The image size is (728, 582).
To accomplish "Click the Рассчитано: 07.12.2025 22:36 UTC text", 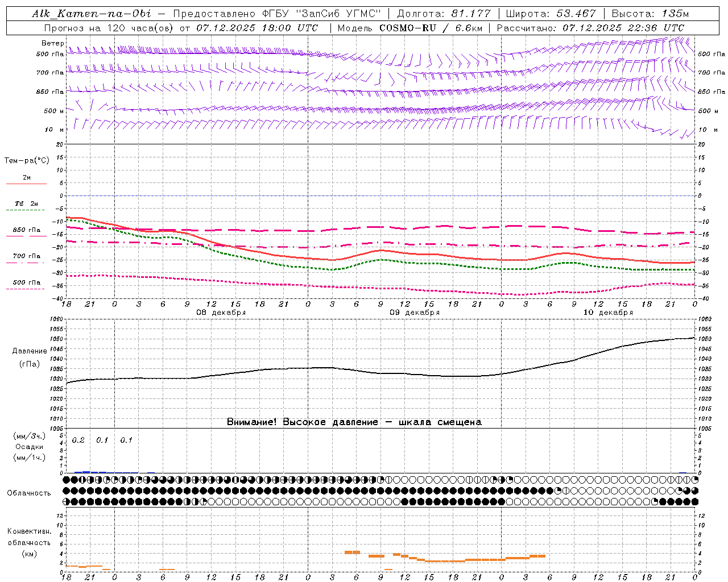I will click(x=591, y=28).
